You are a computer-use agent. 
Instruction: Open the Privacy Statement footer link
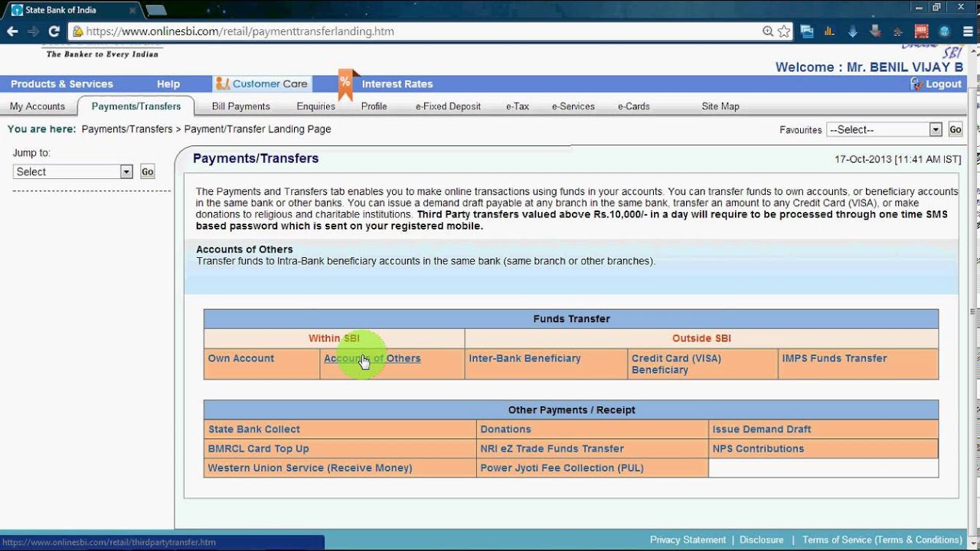[x=688, y=540]
